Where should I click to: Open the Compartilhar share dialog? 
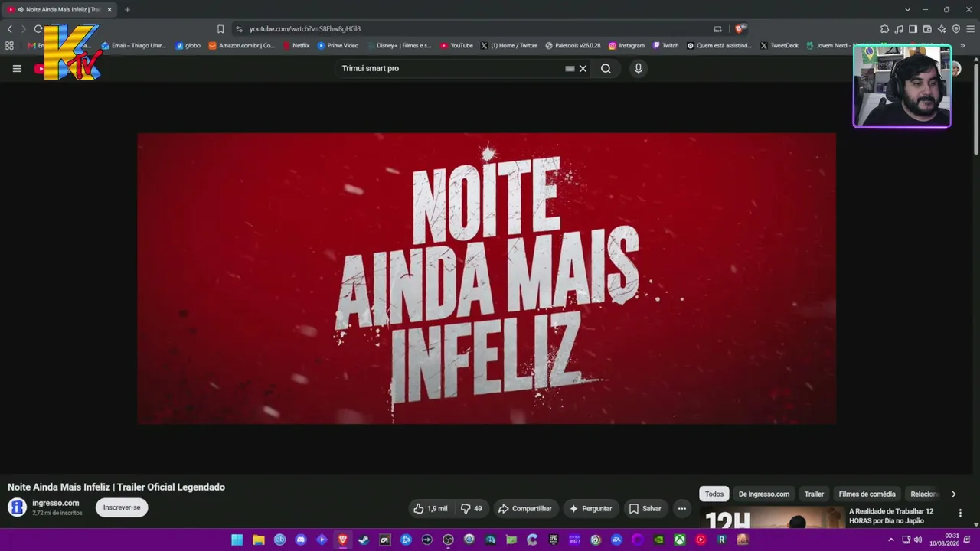tap(524, 508)
